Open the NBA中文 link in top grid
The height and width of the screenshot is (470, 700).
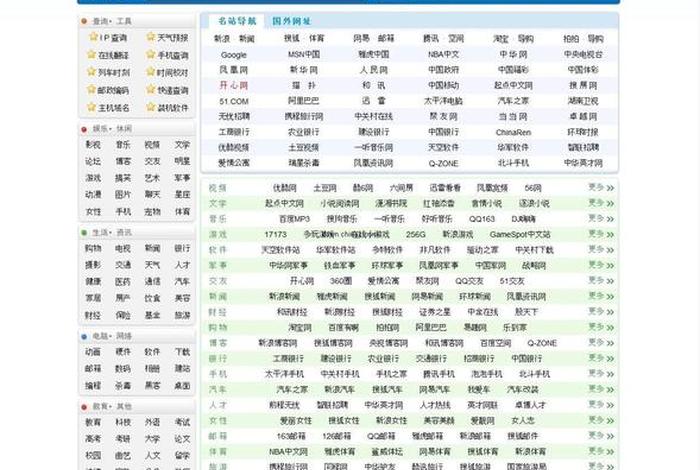point(443,54)
